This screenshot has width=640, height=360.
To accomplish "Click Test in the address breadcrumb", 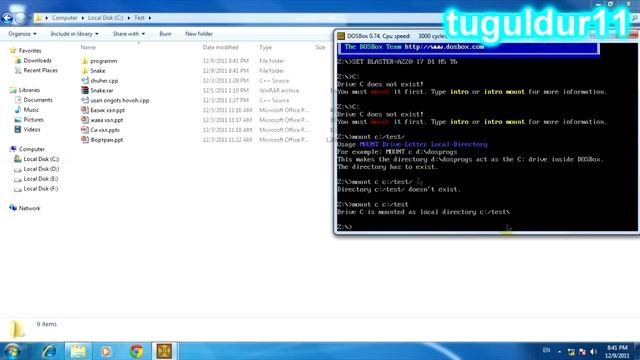I will tap(139, 18).
